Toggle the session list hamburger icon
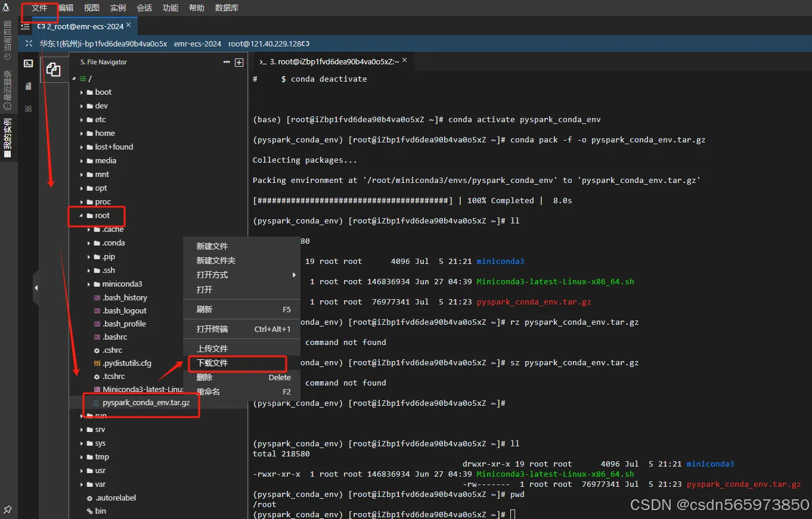 point(25,26)
